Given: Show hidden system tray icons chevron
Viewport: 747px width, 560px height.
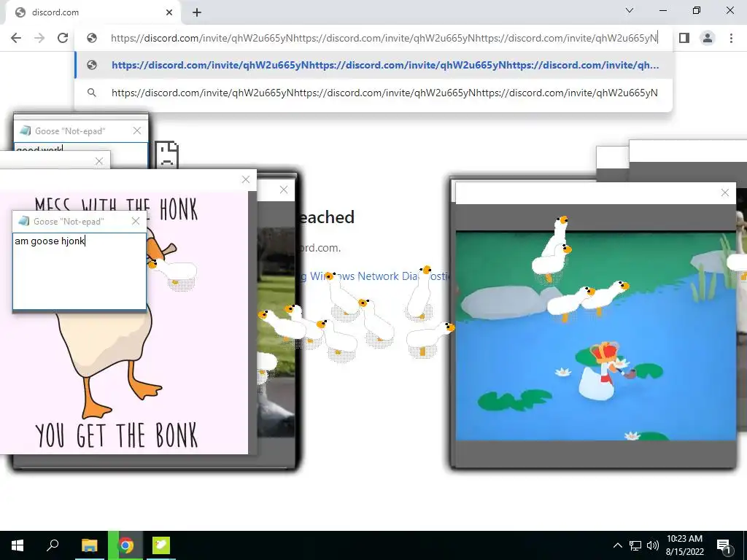Looking at the screenshot, I should (617, 545).
